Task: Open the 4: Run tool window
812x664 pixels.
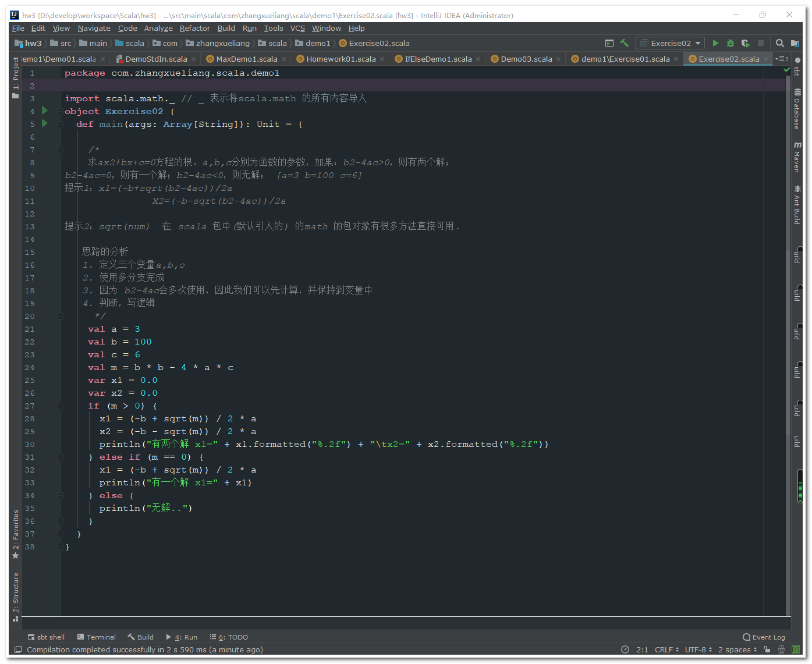Action: coord(182,637)
